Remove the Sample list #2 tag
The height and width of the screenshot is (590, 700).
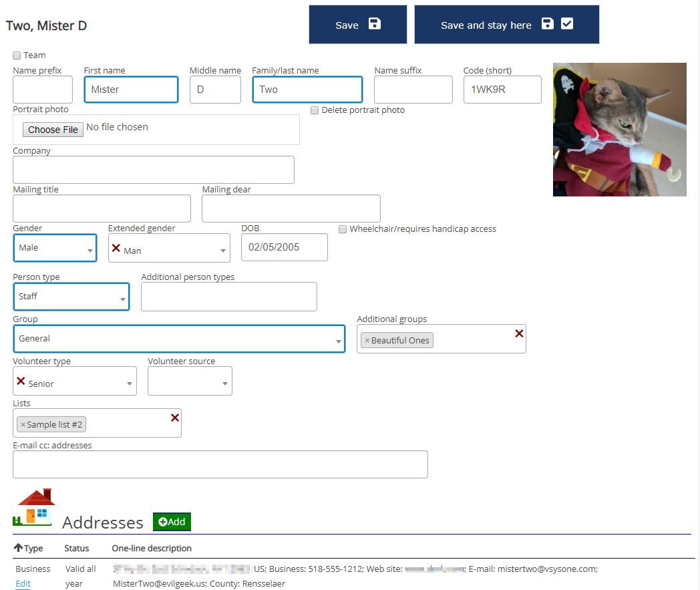pos(23,425)
